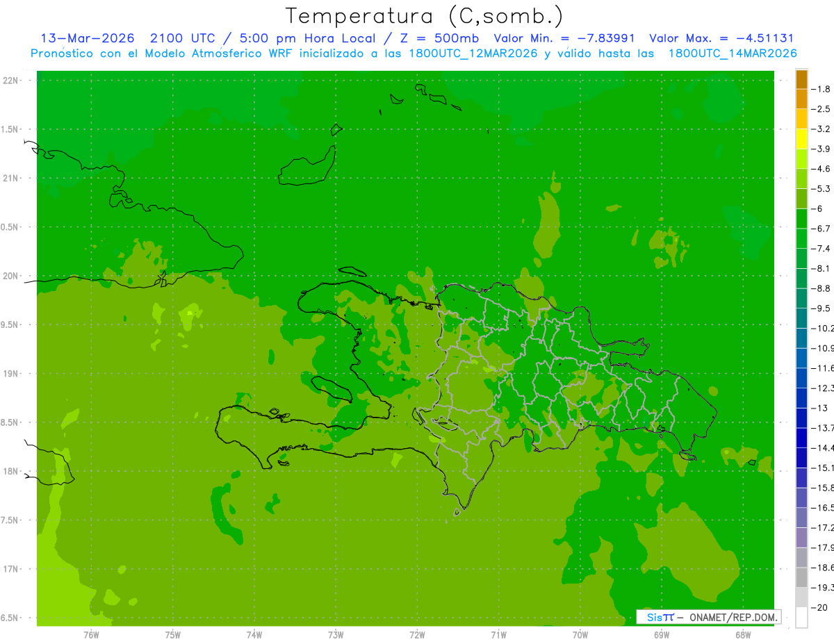Click the '22N' latitude label
Viewport: 834px width, 644px height.
click(x=11, y=81)
